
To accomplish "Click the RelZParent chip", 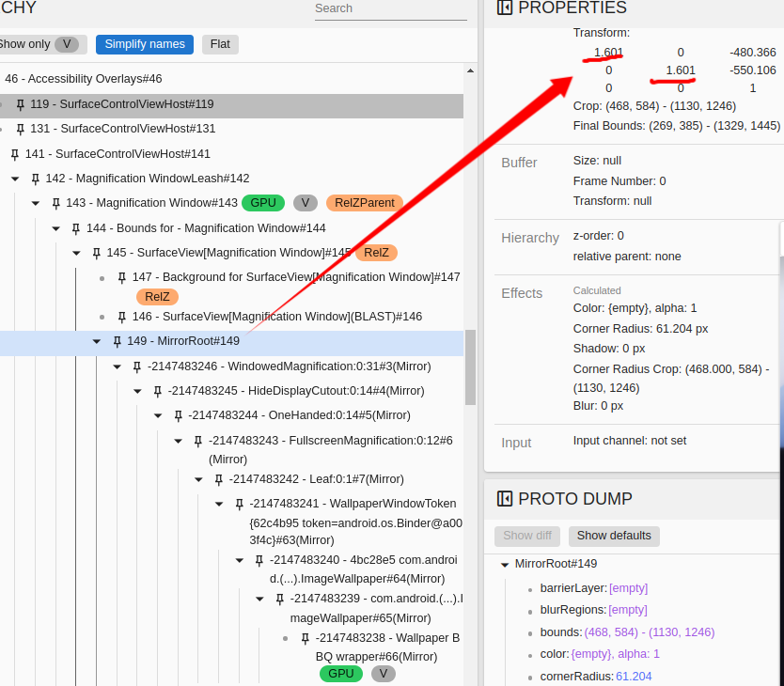I will click(365, 203).
